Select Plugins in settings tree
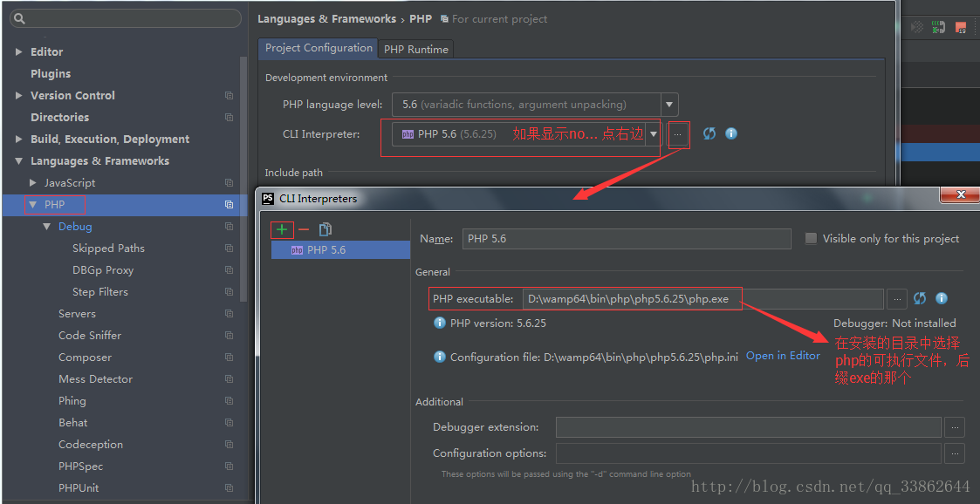 coord(50,74)
